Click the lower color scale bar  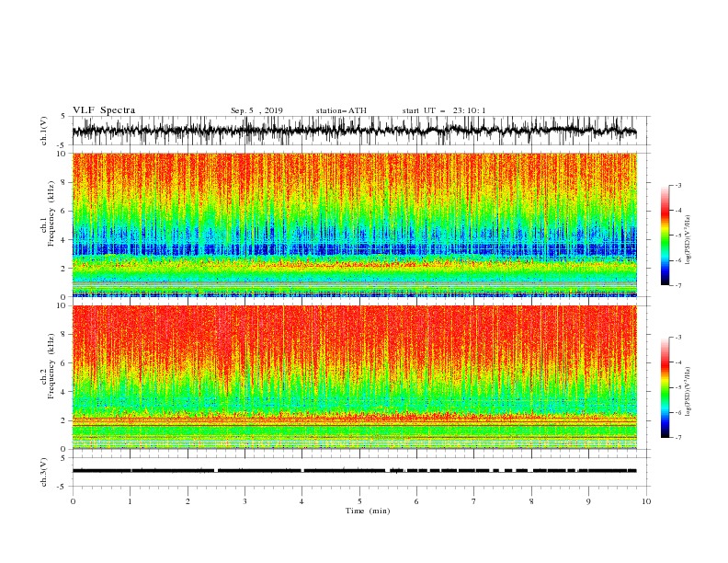coord(665,387)
